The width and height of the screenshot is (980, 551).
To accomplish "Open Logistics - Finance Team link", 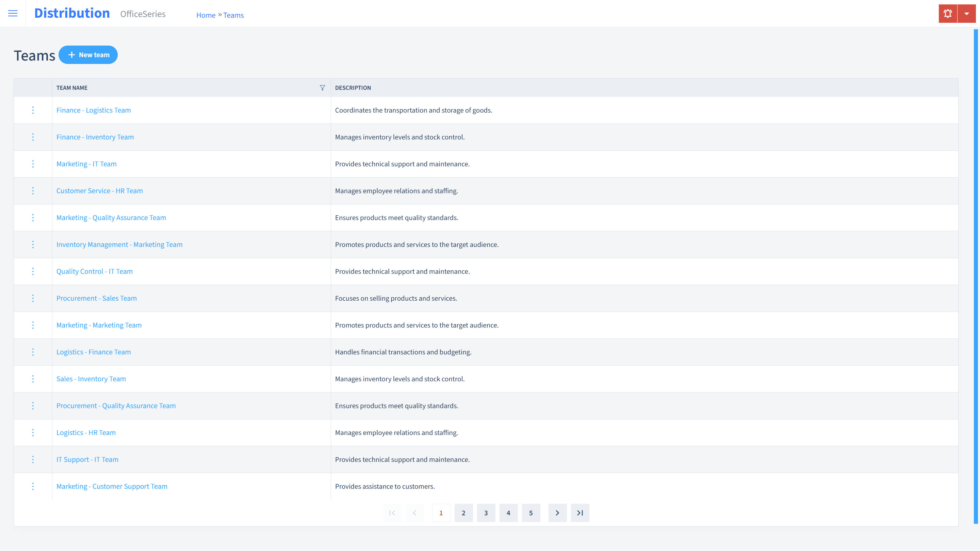I will tap(94, 352).
